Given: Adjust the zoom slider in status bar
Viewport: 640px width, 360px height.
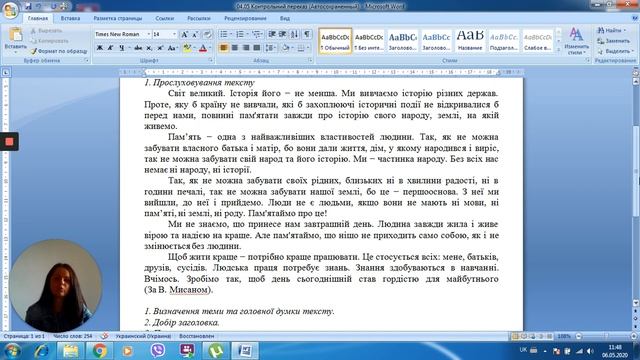Looking at the screenshot, I should click(606, 336).
